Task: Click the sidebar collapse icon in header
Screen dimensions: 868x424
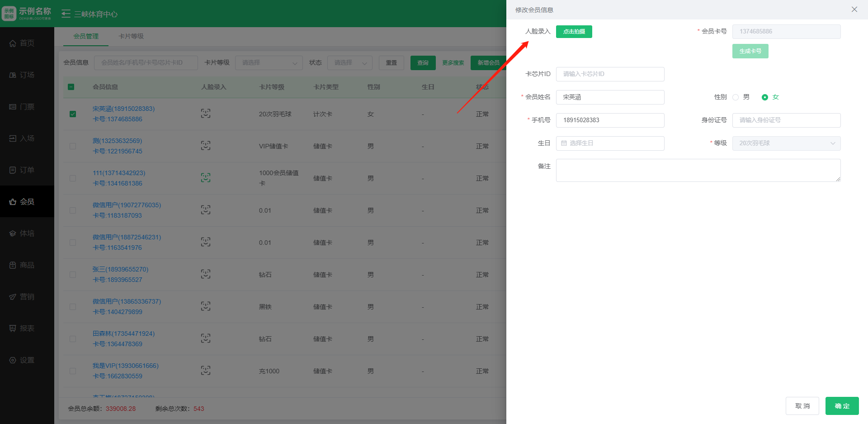Action: pos(66,14)
